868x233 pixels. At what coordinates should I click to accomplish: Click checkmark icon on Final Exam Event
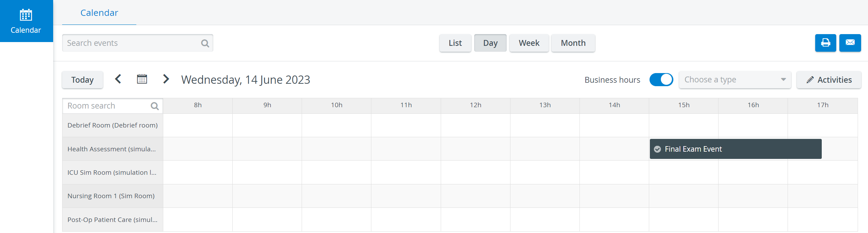[x=657, y=149]
